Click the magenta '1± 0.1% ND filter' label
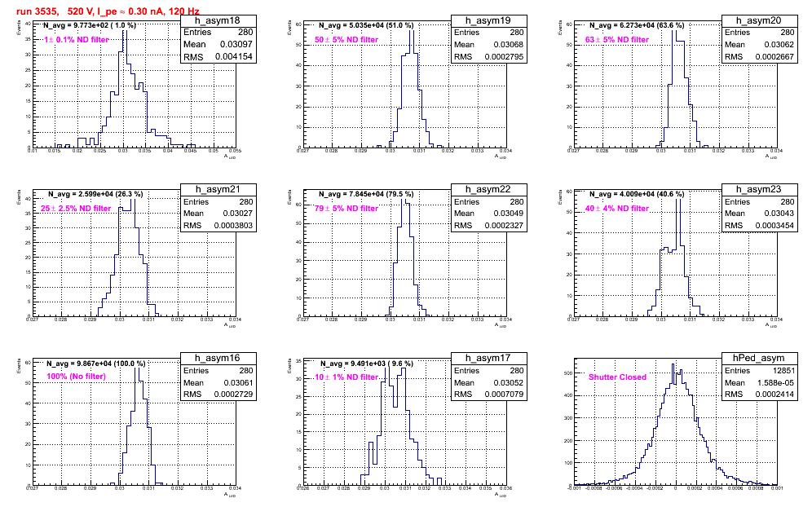 [x=77, y=39]
